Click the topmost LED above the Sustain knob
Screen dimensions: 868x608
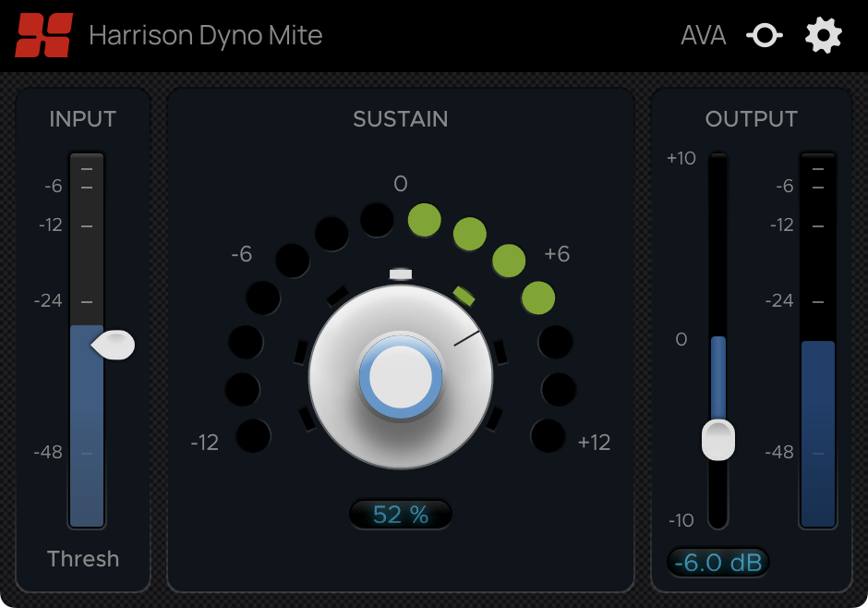point(378,219)
